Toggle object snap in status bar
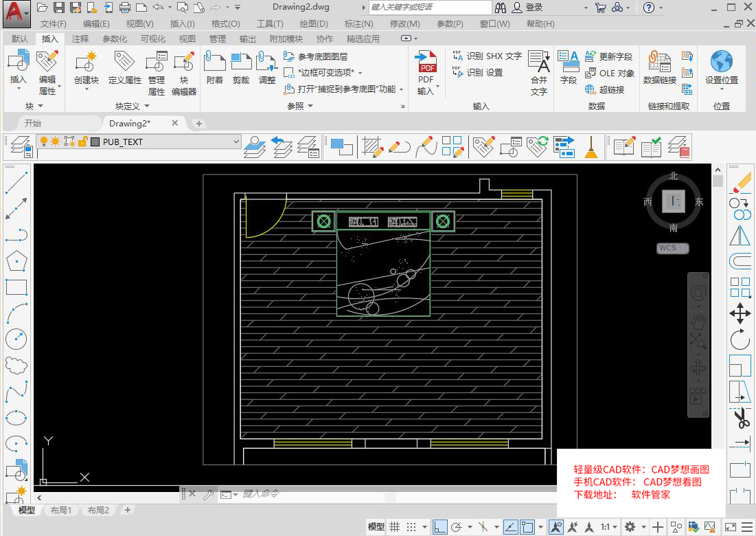 (528, 527)
